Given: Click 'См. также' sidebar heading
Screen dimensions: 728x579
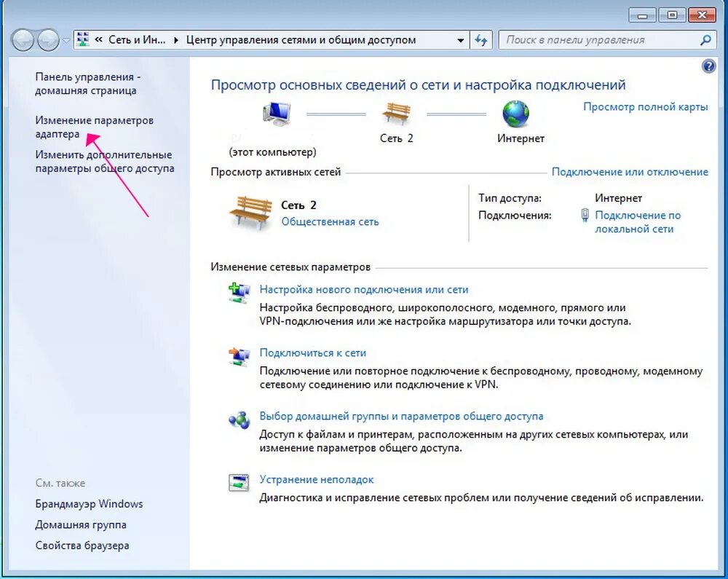Looking at the screenshot, I should pyautogui.click(x=60, y=484).
